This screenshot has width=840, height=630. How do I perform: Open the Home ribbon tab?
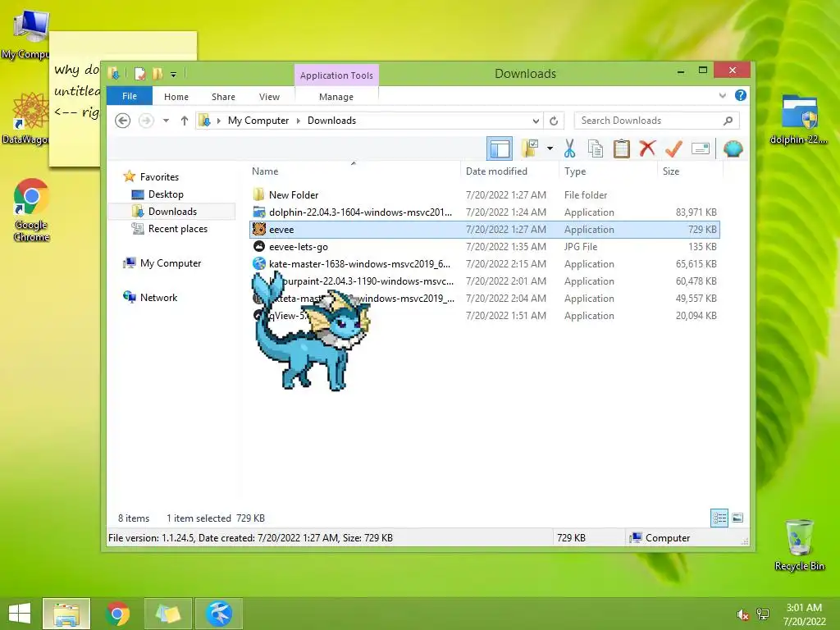pos(176,97)
